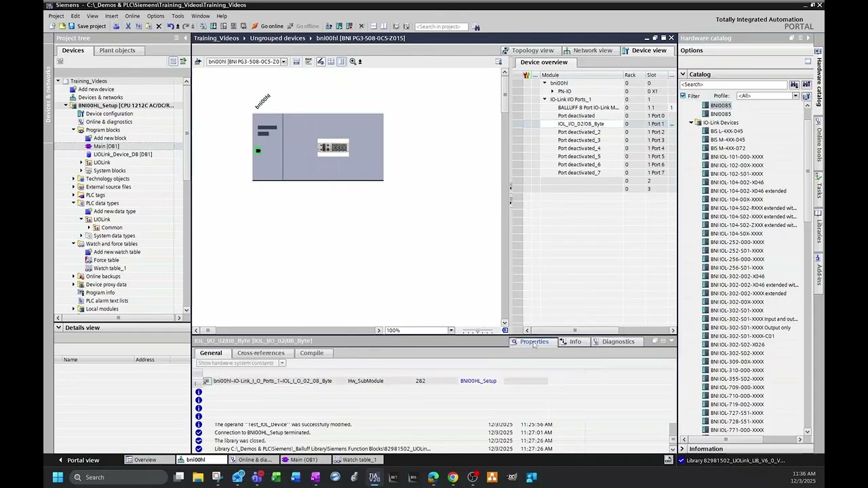Click the Copy toolbar icon
The height and width of the screenshot is (488, 868).
138,26
